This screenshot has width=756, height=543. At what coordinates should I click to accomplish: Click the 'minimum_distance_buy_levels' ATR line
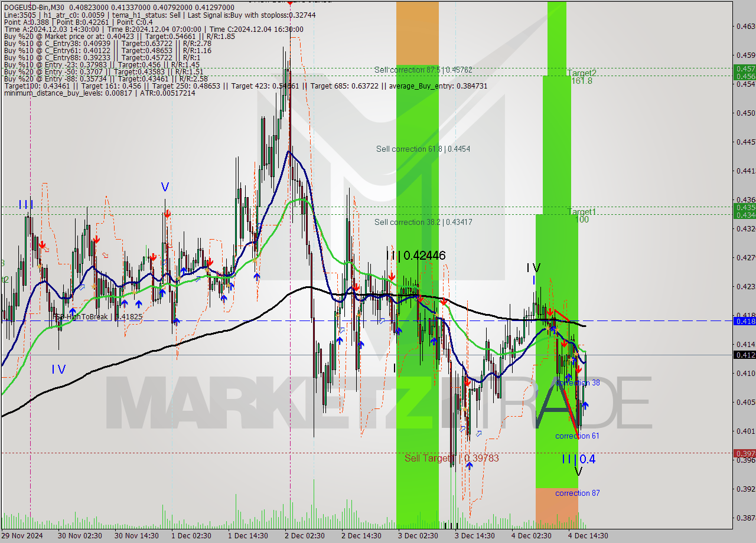tap(99, 93)
